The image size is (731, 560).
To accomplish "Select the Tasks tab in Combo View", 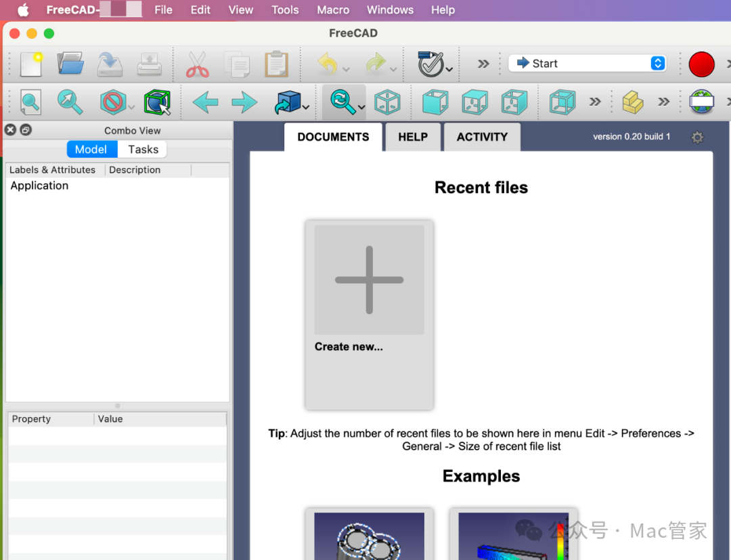I will coord(143,149).
